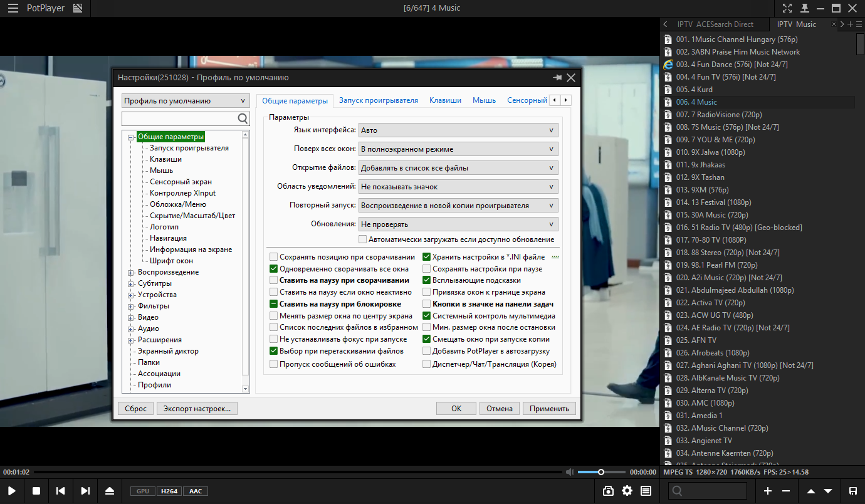Viewport: 865px width, 504px height.
Task: Open the 'Профиль по умолчанию' profile selector
Action: coord(186,101)
